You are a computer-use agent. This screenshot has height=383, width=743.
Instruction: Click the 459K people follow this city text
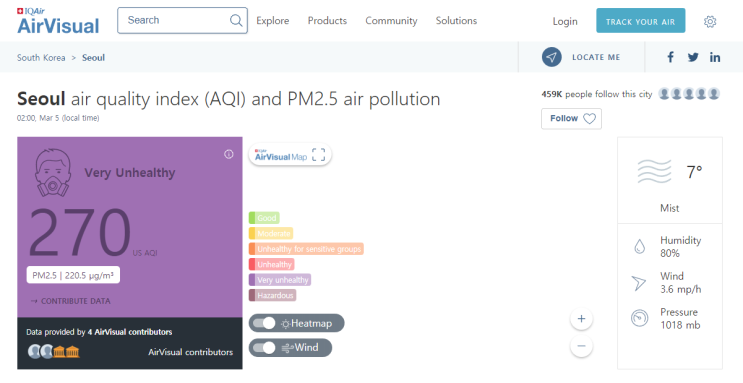[597, 94]
